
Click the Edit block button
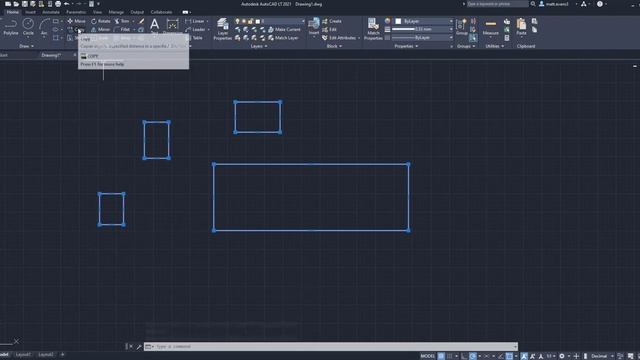329,29
